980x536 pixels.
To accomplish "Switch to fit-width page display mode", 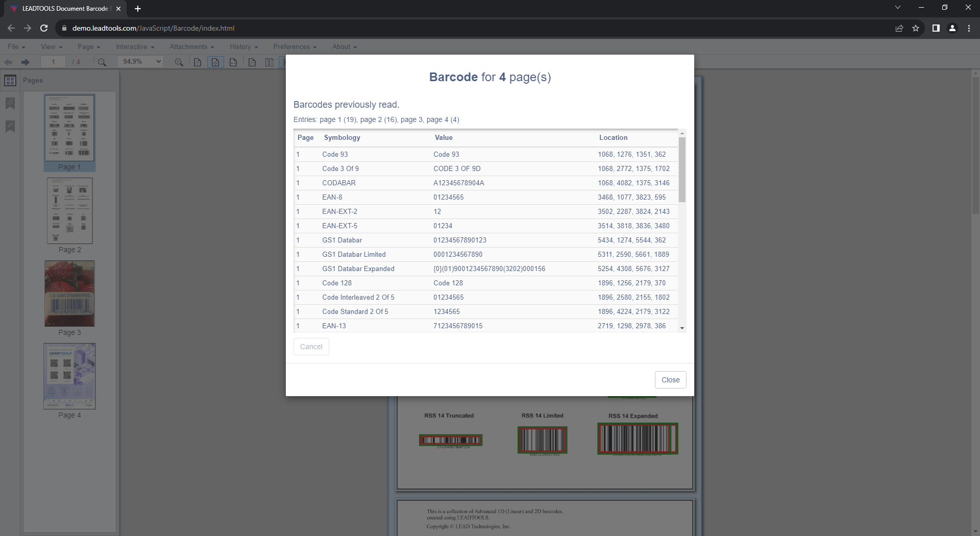I will [233, 62].
